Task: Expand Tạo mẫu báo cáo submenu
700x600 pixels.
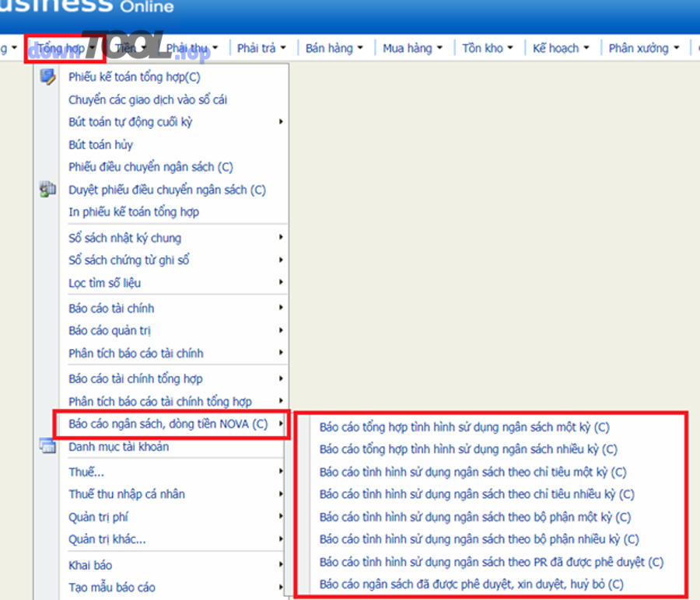Action: pyautogui.click(x=174, y=588)
